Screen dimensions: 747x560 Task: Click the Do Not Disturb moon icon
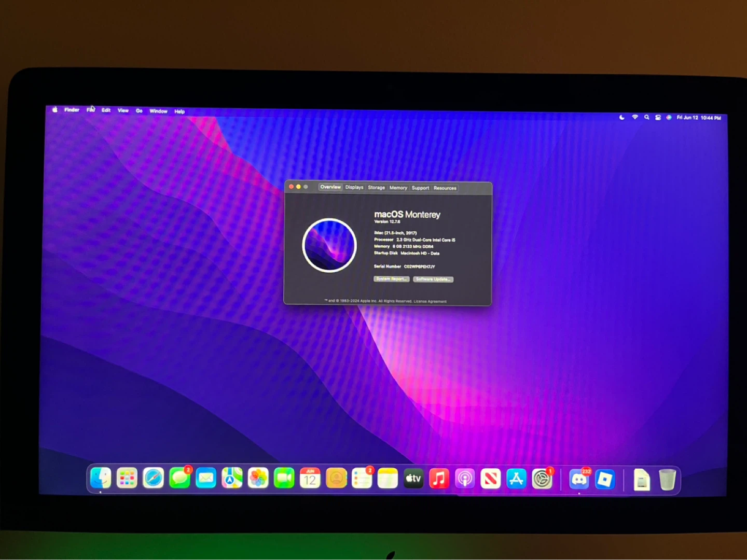[621, 117]
